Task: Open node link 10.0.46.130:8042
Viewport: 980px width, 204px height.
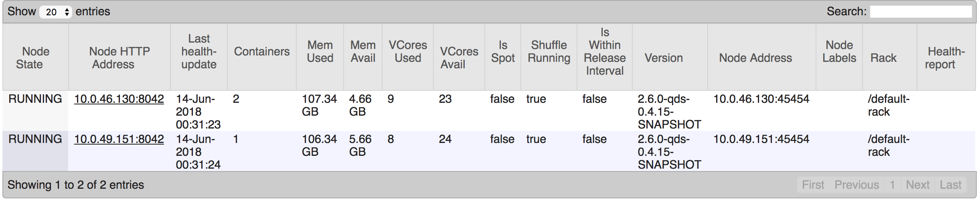Action: tap(119, 99)
